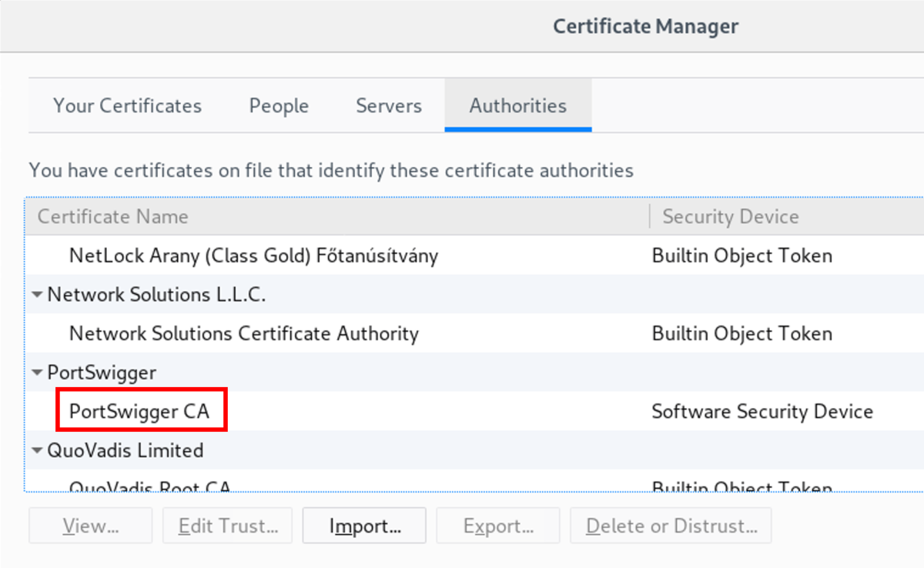Collapse the QuoVadis Limited group

[38, 450]
